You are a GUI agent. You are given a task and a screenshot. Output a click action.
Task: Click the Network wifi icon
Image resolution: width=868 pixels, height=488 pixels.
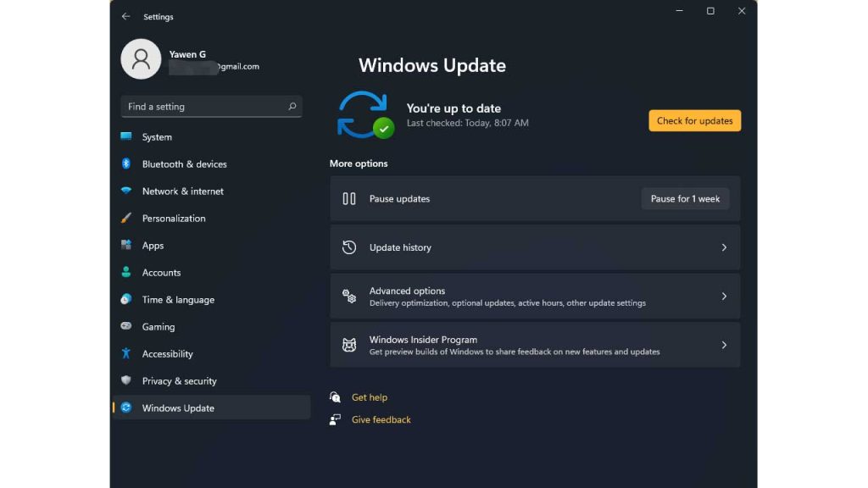pyautogui.click(x=126, y=191)
